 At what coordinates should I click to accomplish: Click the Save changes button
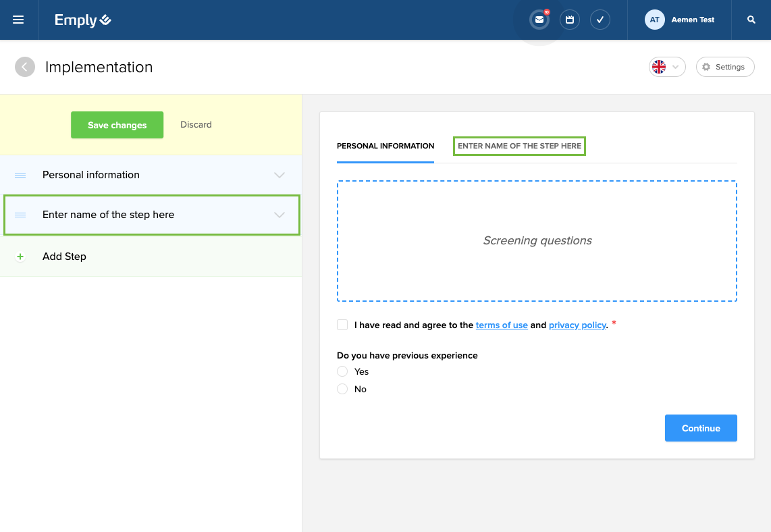point(117,125)
